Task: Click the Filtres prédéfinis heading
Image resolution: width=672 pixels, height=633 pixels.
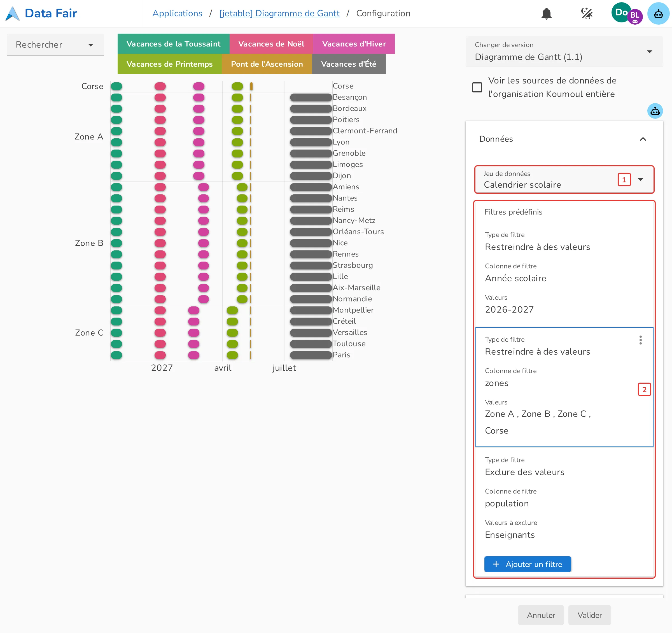Action: point(513,212)
